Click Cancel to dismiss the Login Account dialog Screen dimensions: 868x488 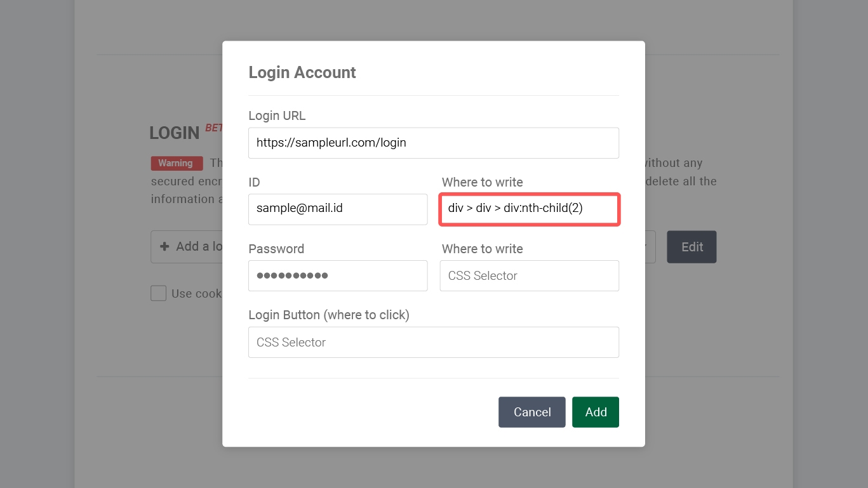(x=531, y=412)
